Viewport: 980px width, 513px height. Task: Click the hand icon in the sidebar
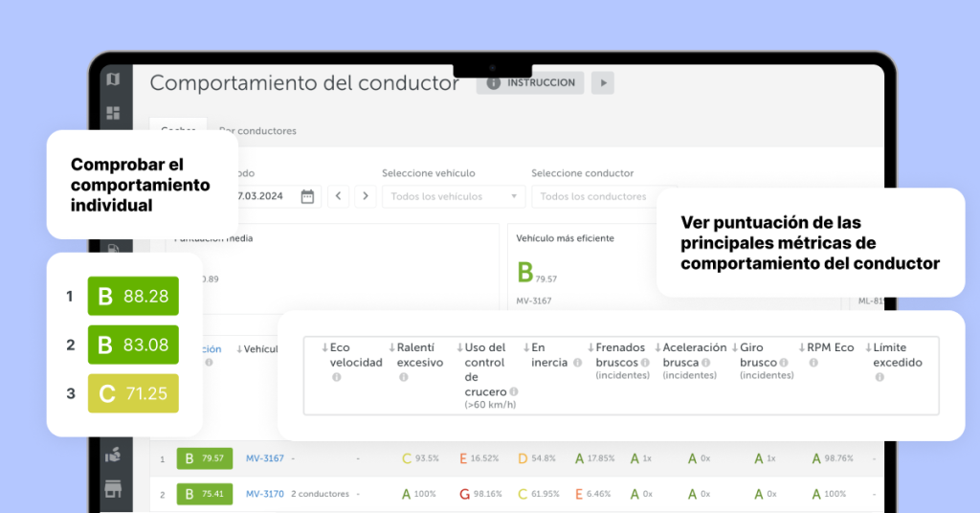[x=113, y=456]
